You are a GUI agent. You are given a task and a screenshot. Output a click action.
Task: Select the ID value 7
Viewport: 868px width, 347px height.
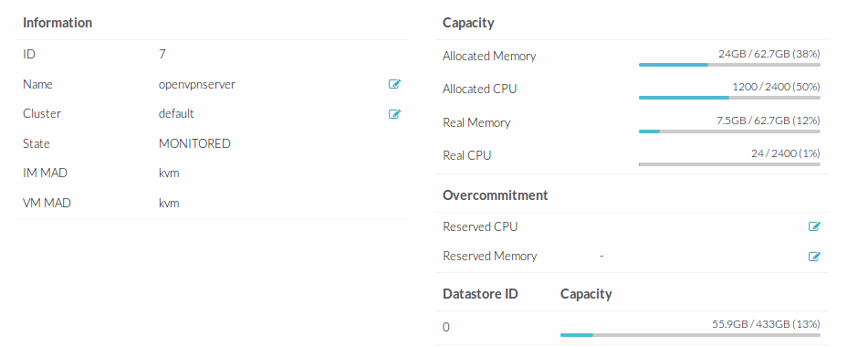click(x=162, y=54)
